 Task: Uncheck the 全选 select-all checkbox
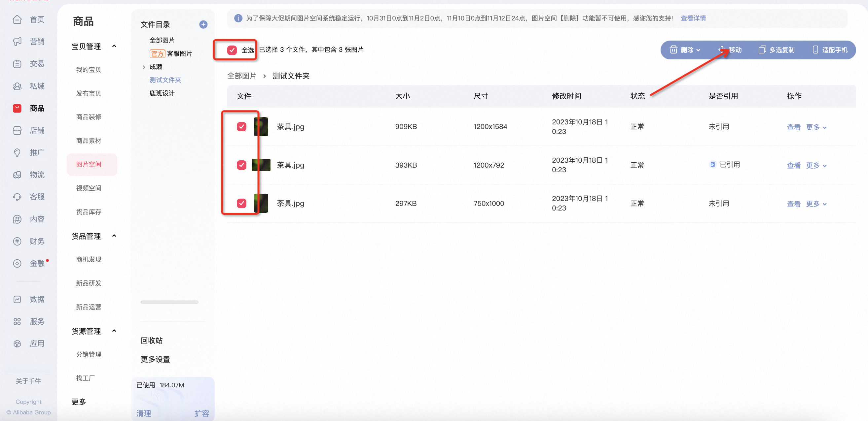click(232, 50)
